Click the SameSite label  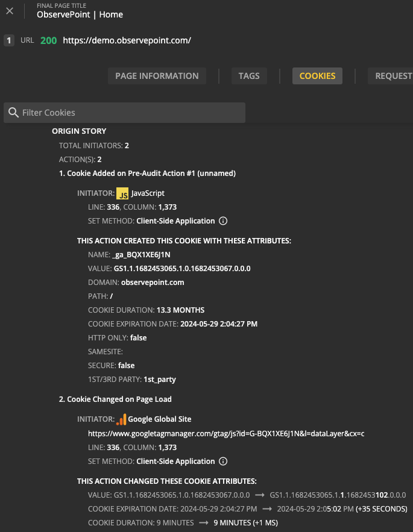coord(106,352)
